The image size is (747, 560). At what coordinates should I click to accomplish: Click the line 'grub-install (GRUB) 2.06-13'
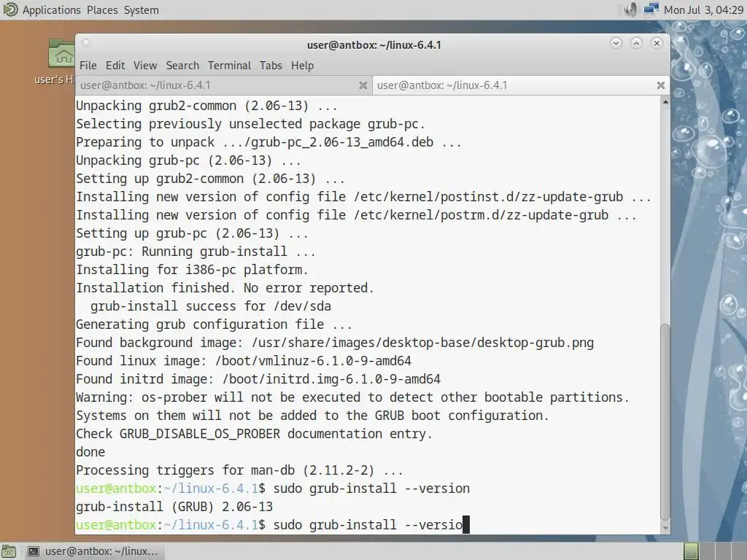[174, 507]
